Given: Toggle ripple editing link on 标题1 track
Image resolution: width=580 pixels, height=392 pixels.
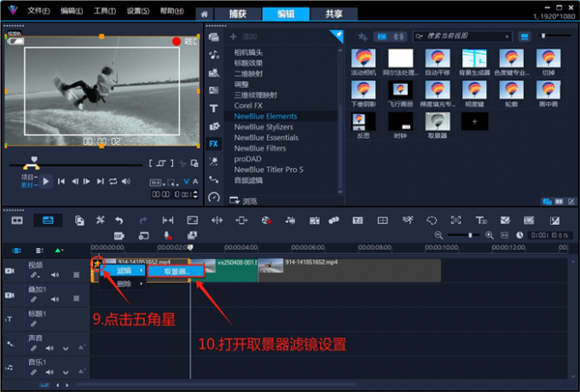Looking at the screenshot, I should point(33,324).
